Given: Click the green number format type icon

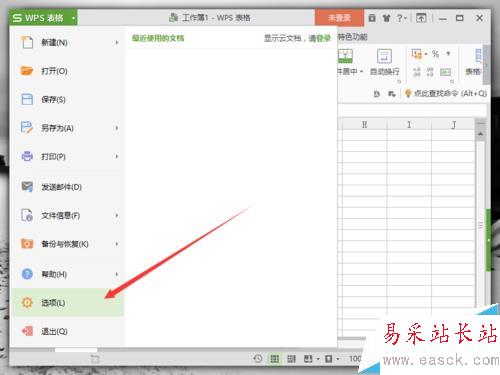Looking at the screenshot, I should point(445,72).
